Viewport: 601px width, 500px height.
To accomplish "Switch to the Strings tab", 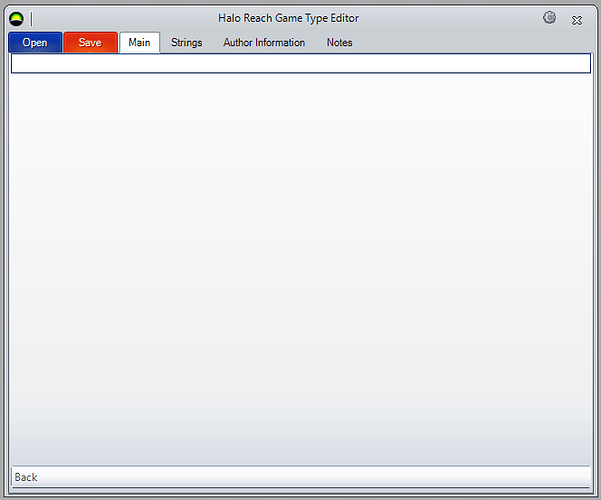I will point(186,42).
